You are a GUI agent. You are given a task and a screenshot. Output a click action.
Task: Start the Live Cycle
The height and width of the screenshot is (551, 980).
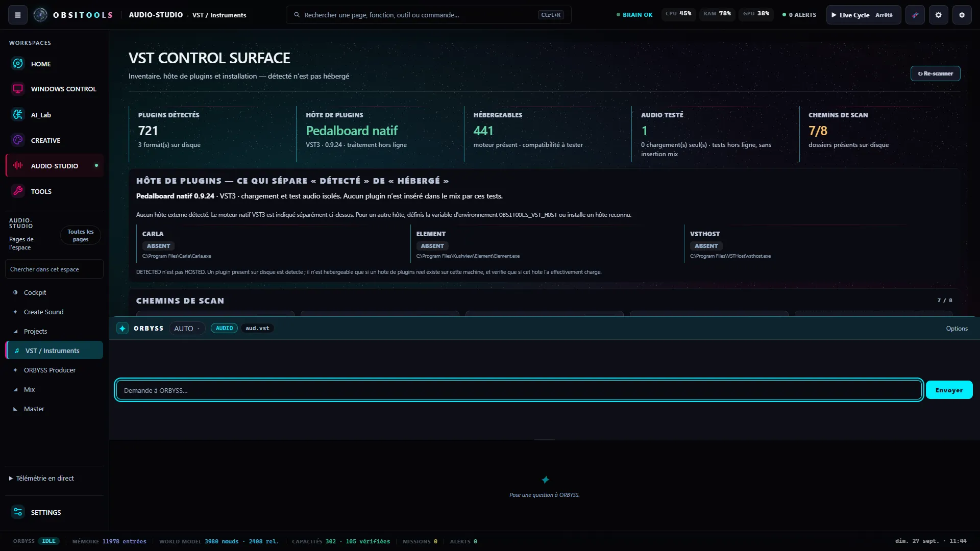(864, 15)
